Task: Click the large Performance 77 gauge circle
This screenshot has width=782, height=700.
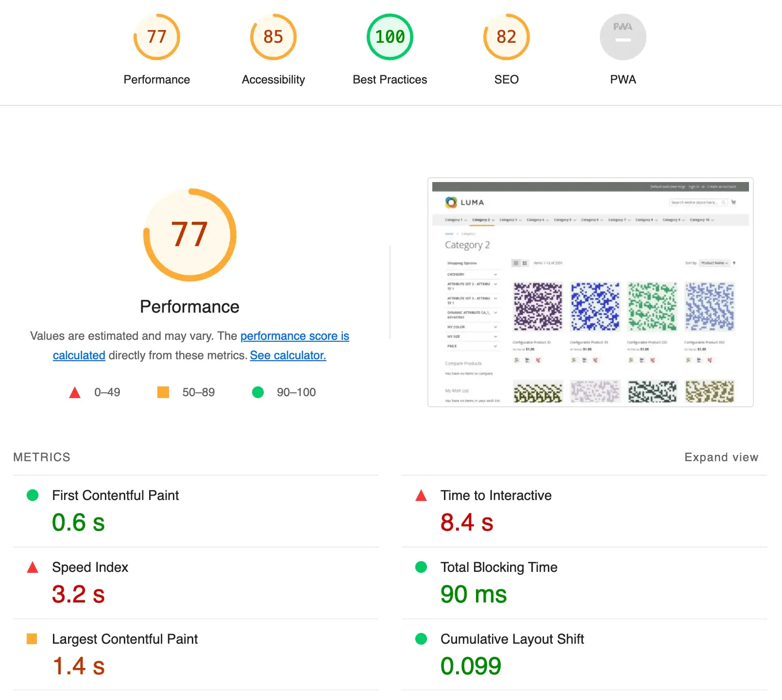Action: 189,234
